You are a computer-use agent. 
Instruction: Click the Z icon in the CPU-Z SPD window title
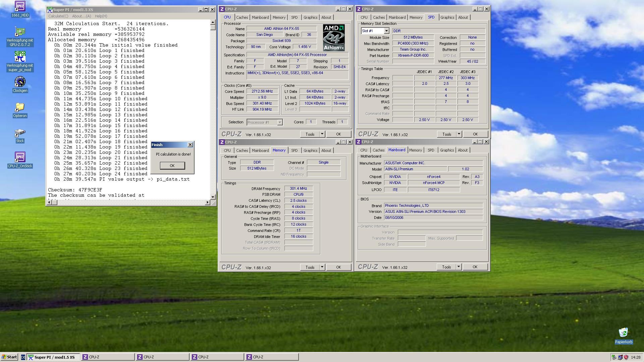pos(359,9)
